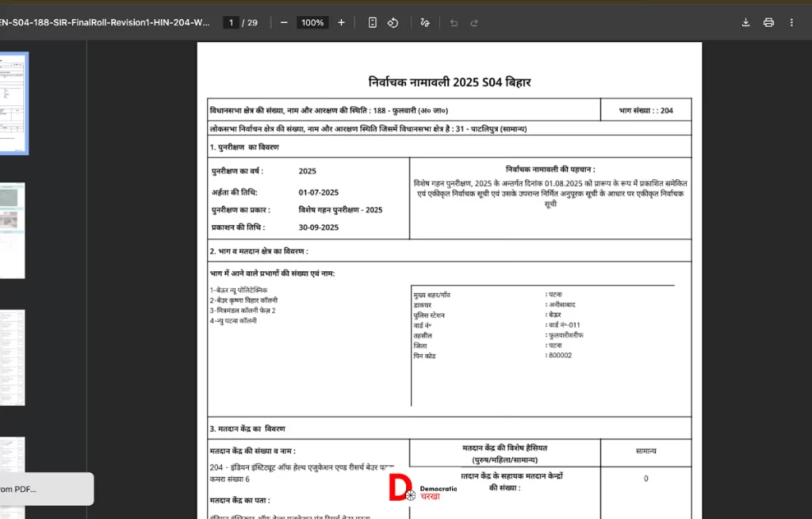Redo the last annotation

(x=473, y=22)
